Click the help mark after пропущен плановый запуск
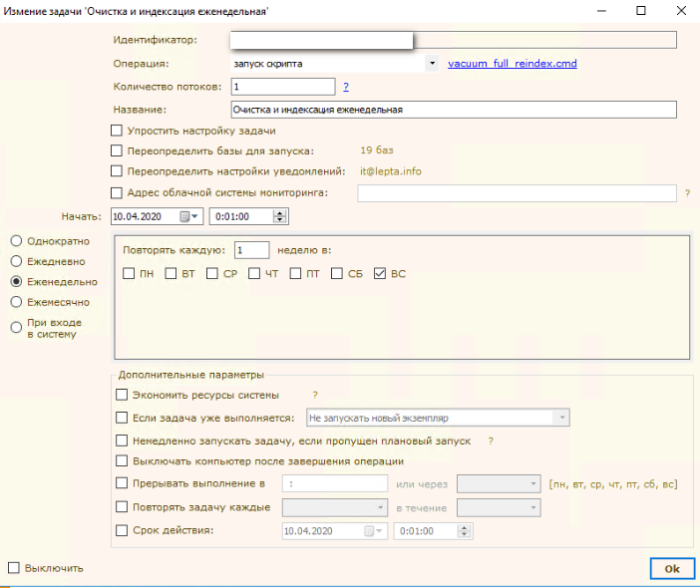The image size is (700, 588). tap(491, 441)
